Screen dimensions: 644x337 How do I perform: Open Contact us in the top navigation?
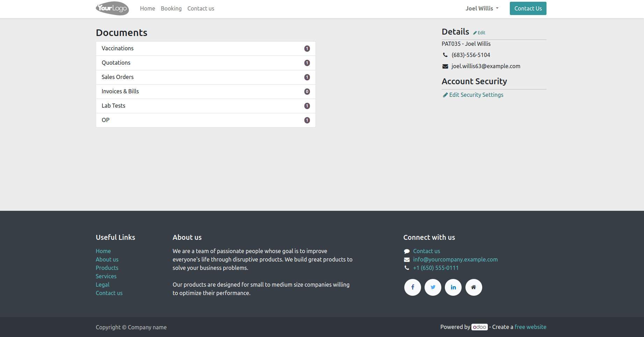(x=201, y=8)
